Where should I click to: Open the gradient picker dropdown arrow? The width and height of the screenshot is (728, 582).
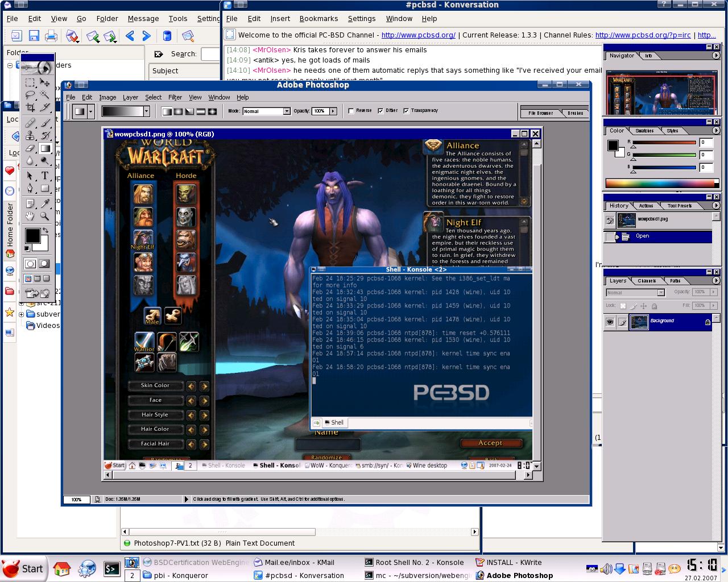point(146,111)
